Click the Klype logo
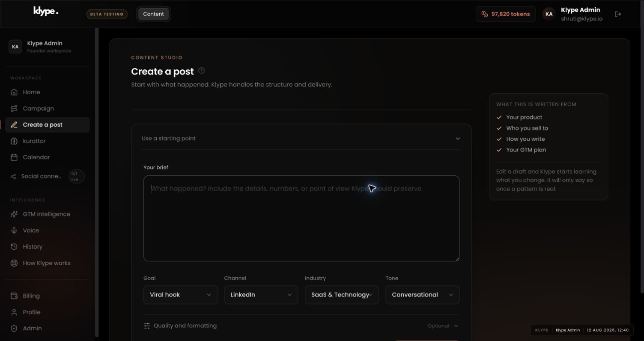 point(46,12)
